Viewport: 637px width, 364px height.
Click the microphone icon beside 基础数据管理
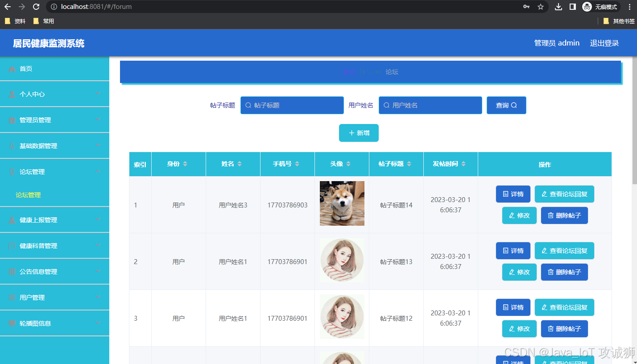tap(12, 146)
